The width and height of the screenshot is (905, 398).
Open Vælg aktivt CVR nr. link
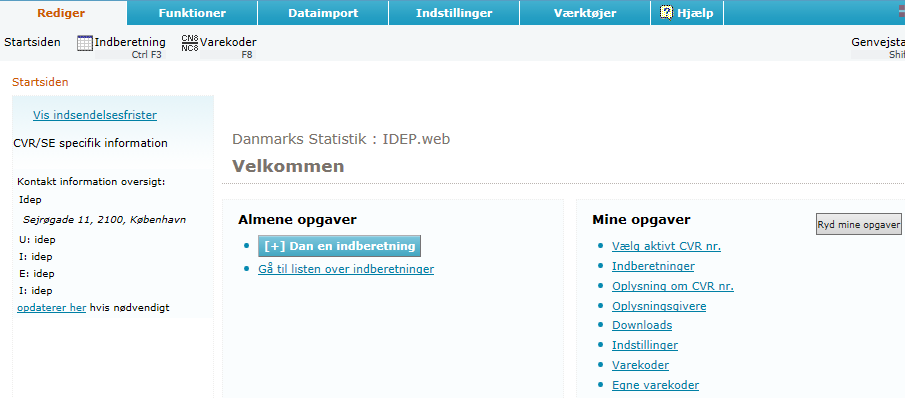(666, 246)
